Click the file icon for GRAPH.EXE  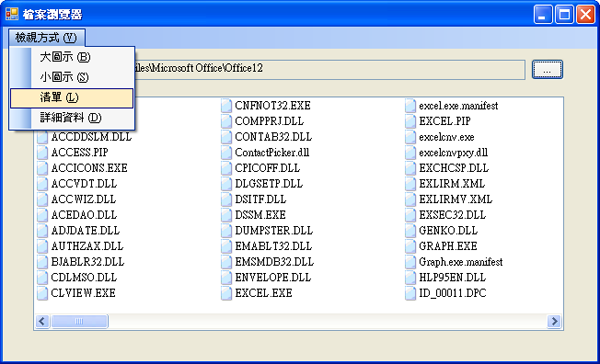pyautogui.click(x=411, y=246)
